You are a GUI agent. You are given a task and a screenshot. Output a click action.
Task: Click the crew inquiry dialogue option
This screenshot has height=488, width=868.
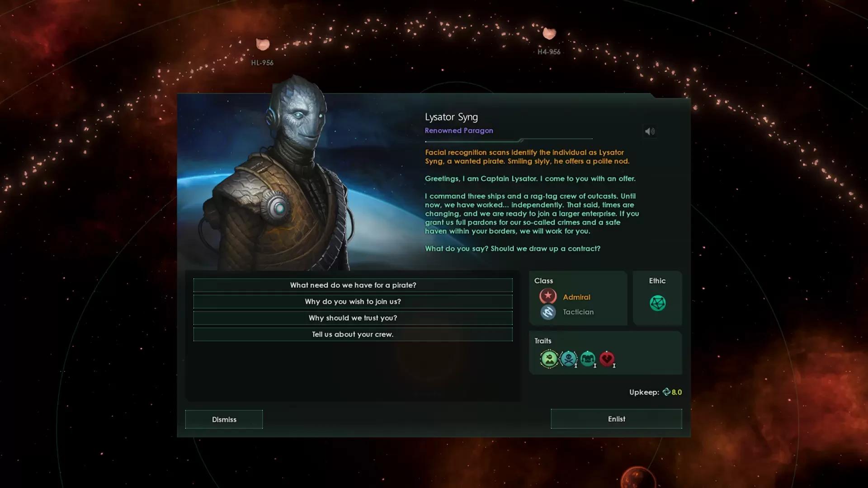click(352, 333)
